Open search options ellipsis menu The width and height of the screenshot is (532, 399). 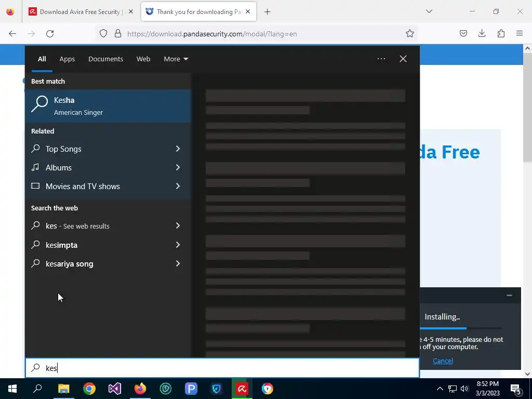point(381,59)
